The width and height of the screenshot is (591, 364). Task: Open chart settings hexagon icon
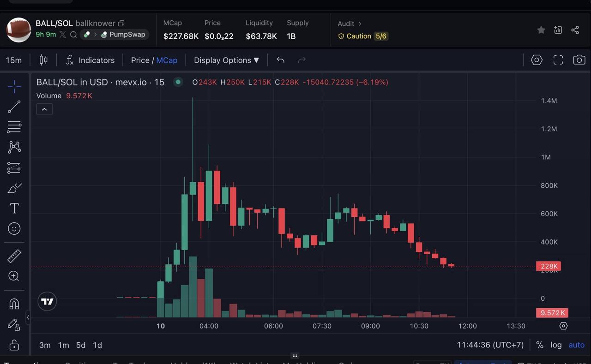click(x=537, y=60)
